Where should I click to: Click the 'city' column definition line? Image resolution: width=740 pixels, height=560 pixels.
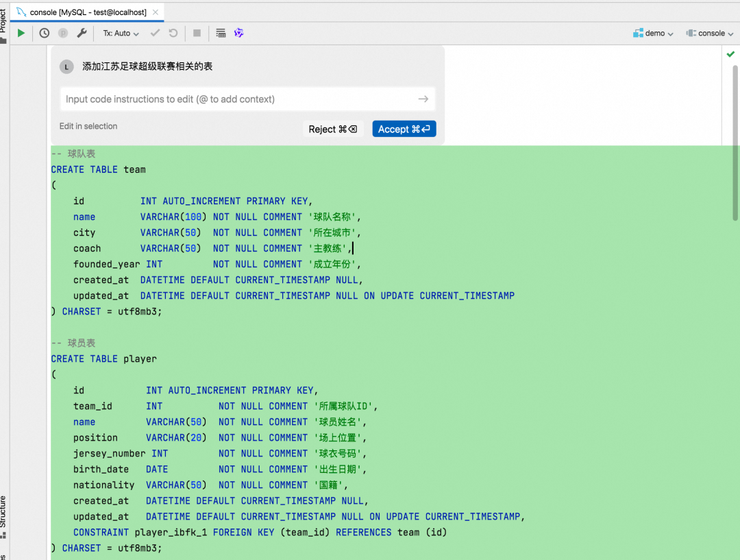[x=217, y=233]
